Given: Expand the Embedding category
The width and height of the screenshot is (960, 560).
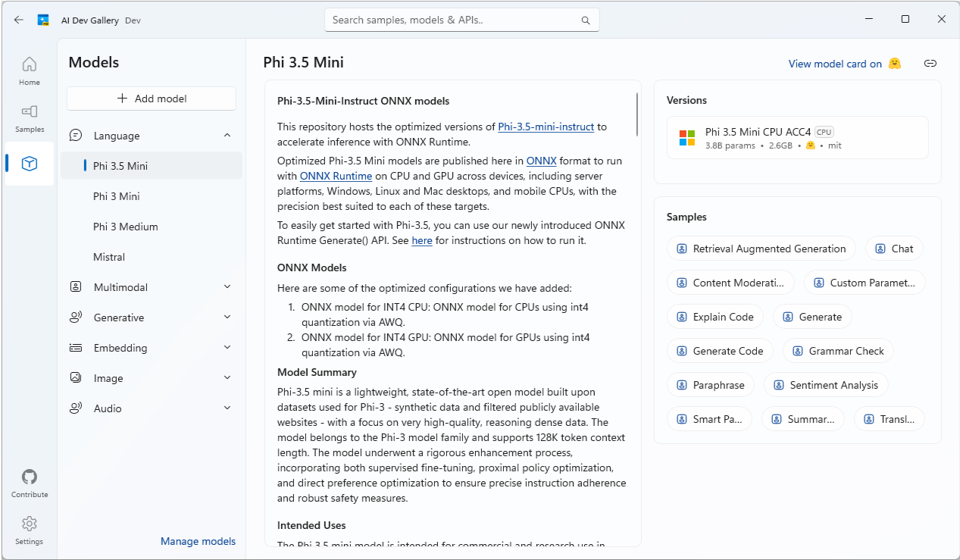Looking at the screenshot, I should (x=227, y=348).
